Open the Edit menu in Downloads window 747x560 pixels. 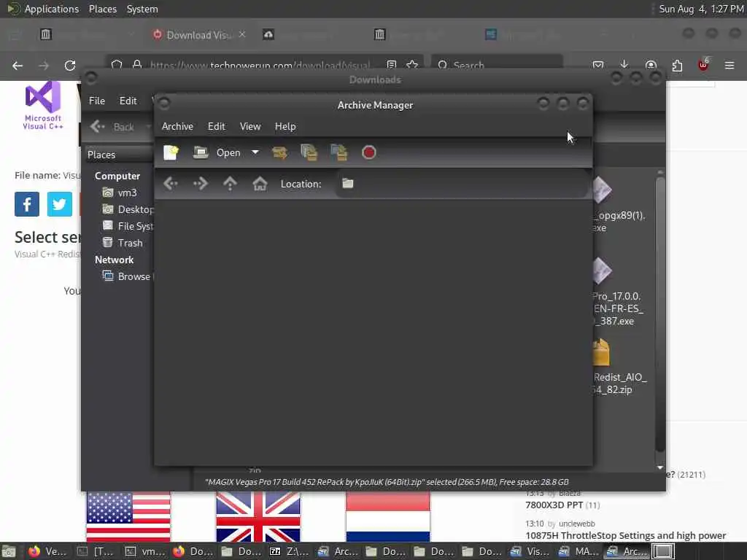tap(128, 101)
